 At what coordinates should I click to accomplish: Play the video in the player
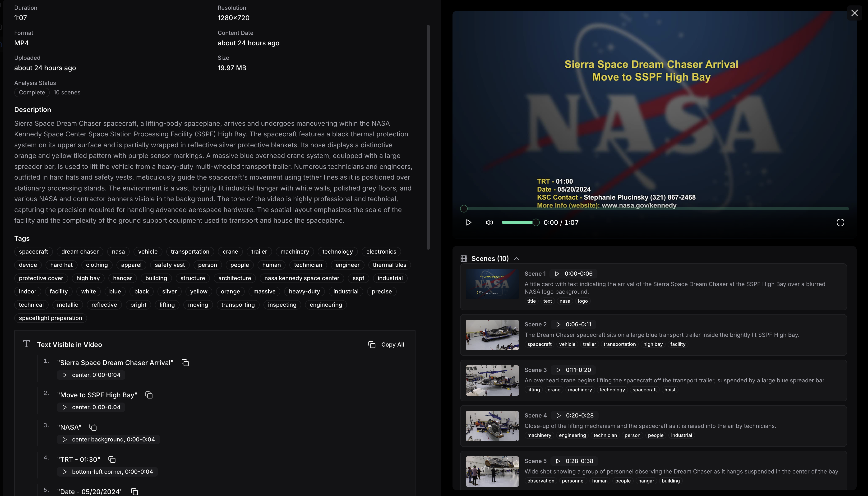(x=469, y=222)
